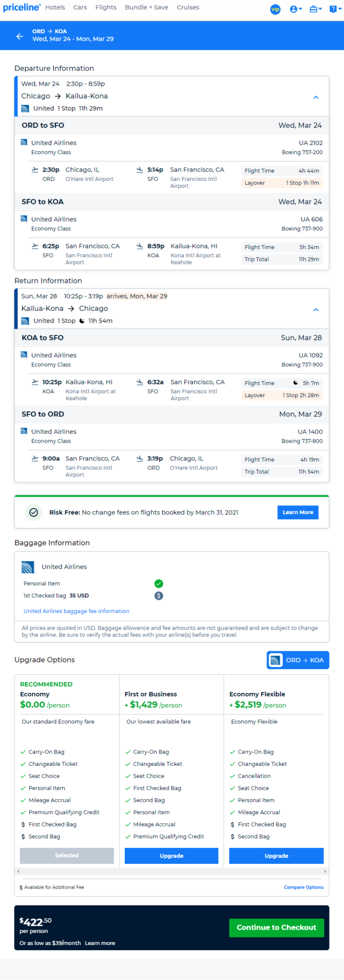
Task: Click the takeoff icon at 10:25p
Action: coord(35,382)
